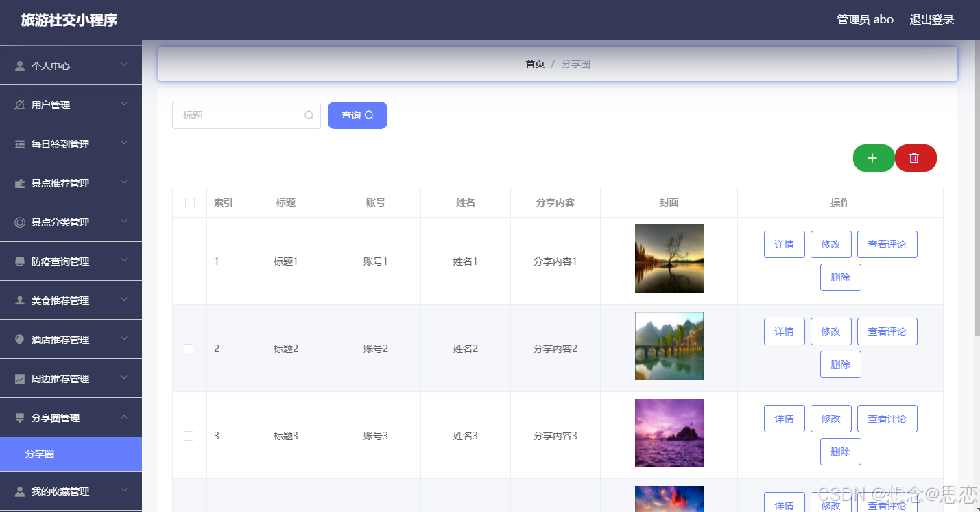The width and height of the screenshot is (980, 512).
Task: Click 删除 for row 标题1
Action: click(840, 277)
